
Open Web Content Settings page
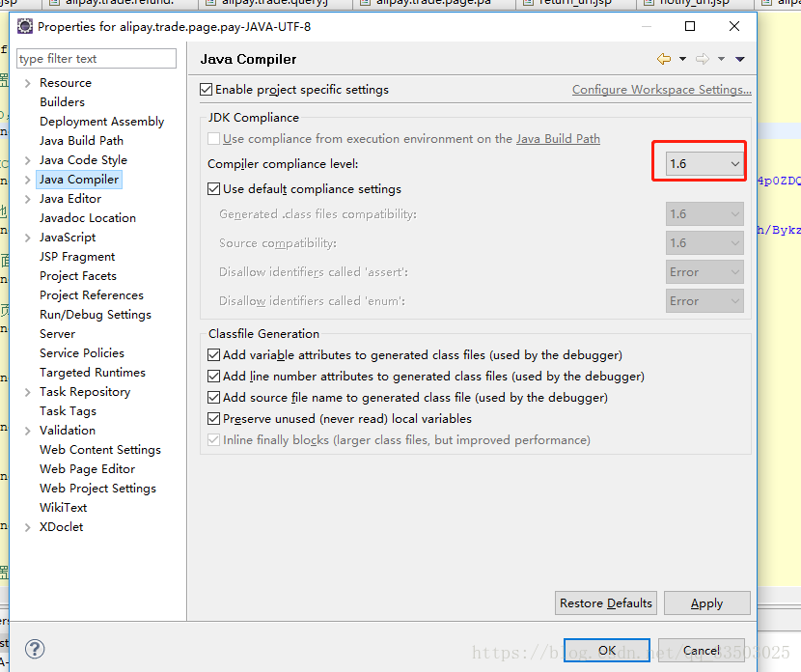click(100, 450)
